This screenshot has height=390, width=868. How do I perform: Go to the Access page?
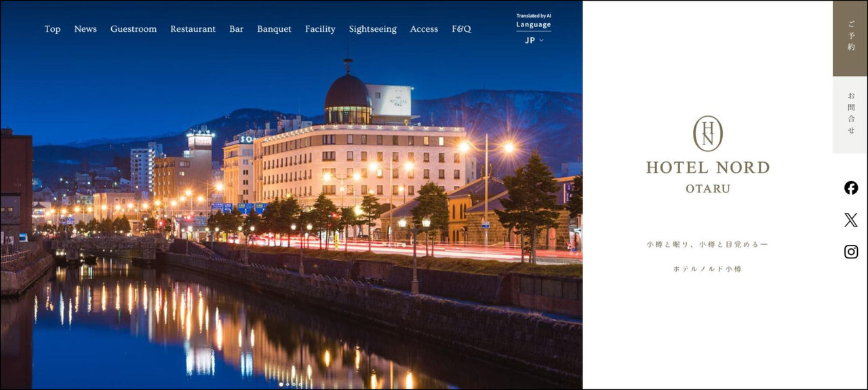tap(424, 29)
